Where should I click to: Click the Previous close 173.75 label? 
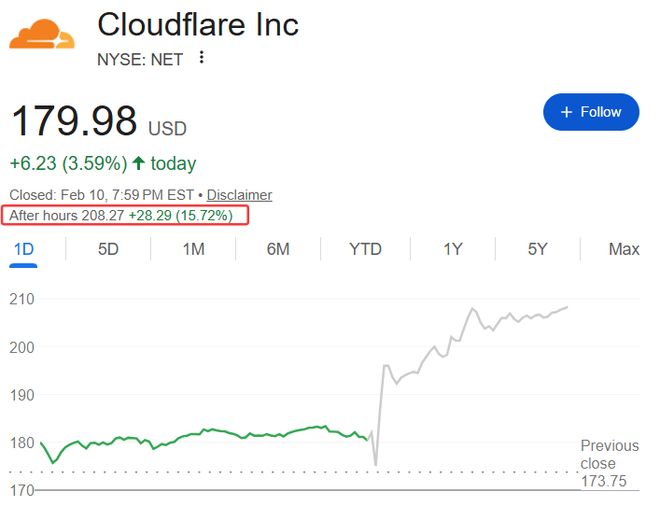tap(610, 463)
